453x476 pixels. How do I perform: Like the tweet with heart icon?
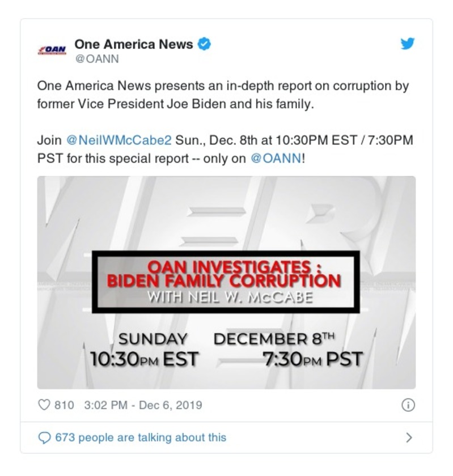[44, 405]
